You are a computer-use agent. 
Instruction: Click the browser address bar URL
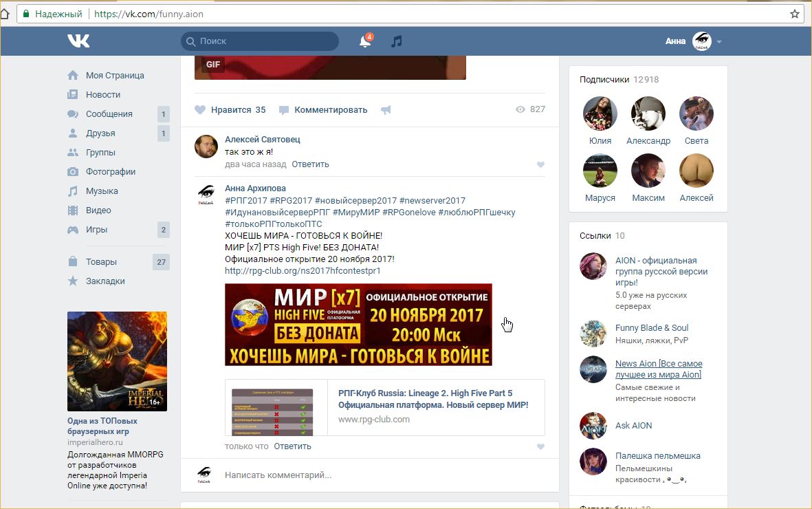149,14
